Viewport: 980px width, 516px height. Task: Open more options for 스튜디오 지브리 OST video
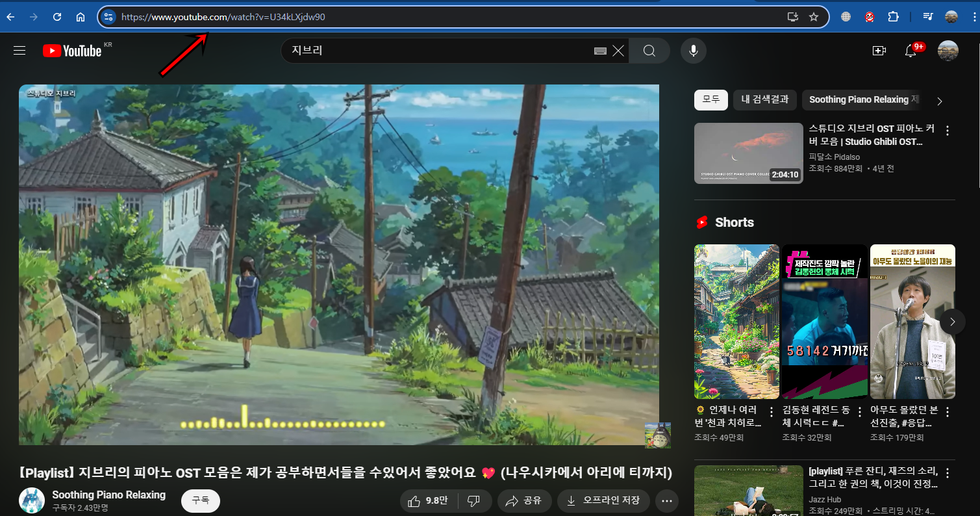pyautogui.click(x=948, y=131)
